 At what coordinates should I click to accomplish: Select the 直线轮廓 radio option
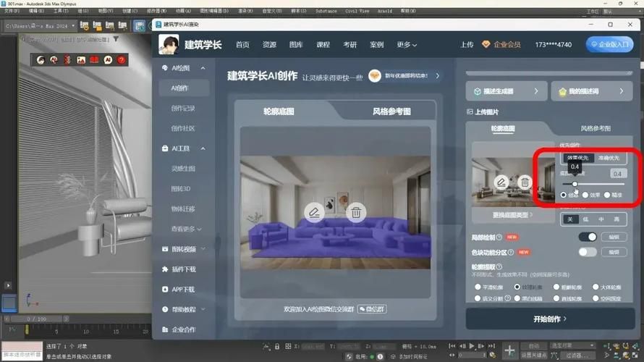556,298
